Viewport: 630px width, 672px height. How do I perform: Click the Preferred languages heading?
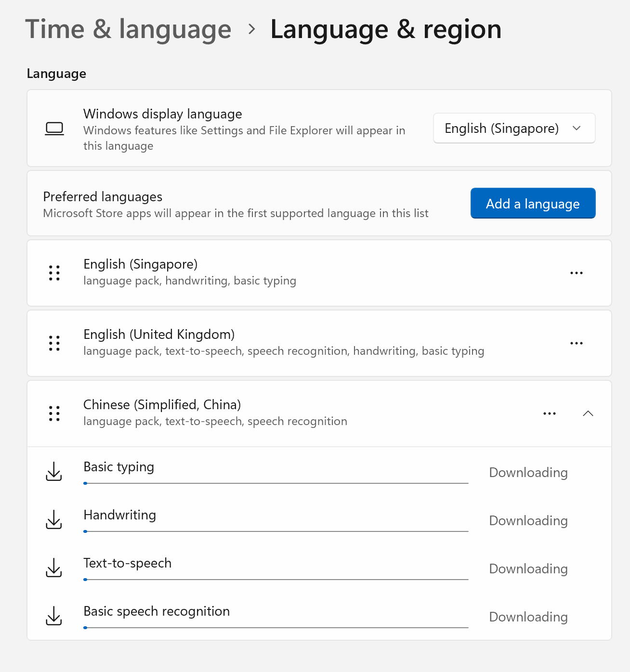(103, 197)
